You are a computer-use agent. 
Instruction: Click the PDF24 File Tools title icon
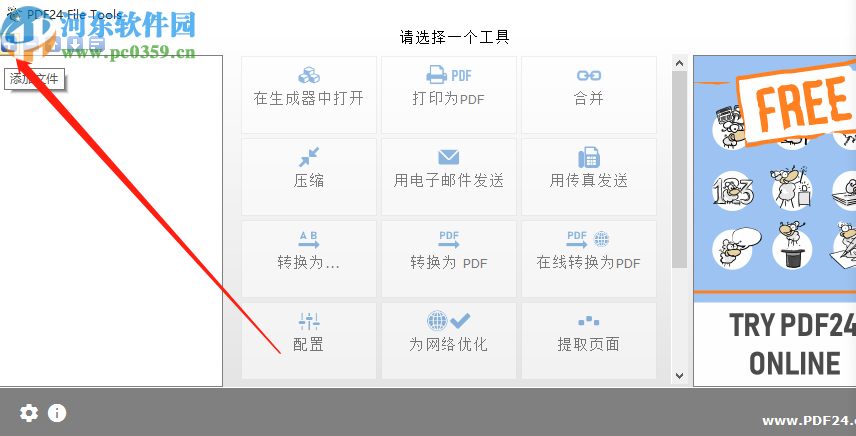click(13, 13)
